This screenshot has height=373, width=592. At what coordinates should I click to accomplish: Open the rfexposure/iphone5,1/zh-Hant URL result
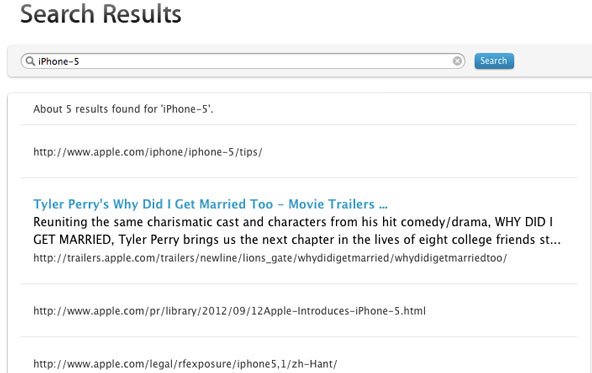[185, 364]
